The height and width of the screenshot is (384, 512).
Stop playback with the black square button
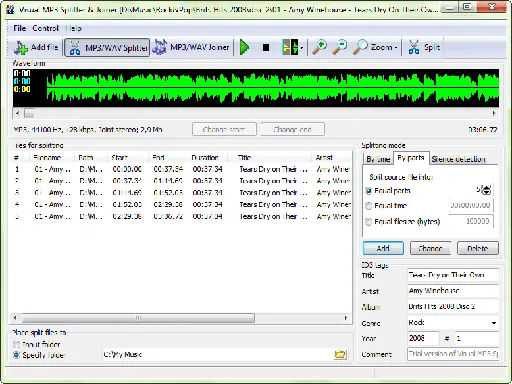266,48
